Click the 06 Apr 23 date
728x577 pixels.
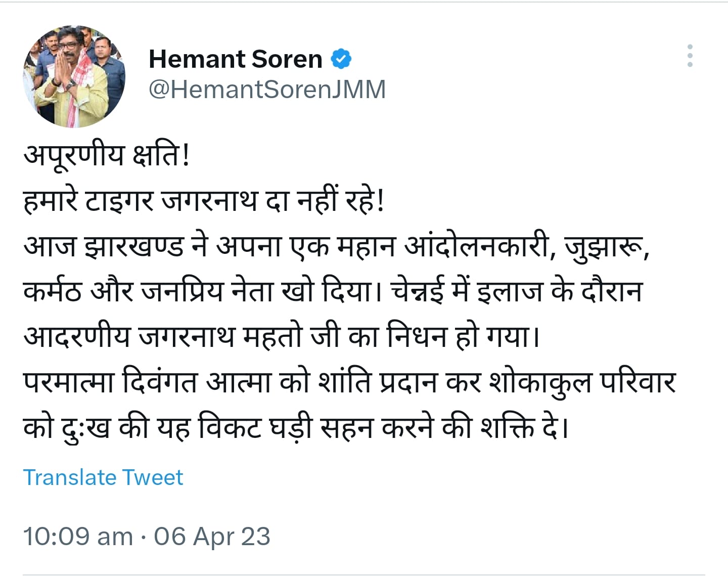coord(212,536)
